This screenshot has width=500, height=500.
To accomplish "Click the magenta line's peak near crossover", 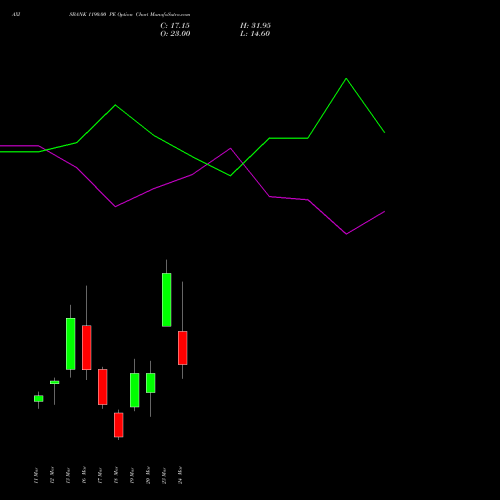I will [231, 149].
